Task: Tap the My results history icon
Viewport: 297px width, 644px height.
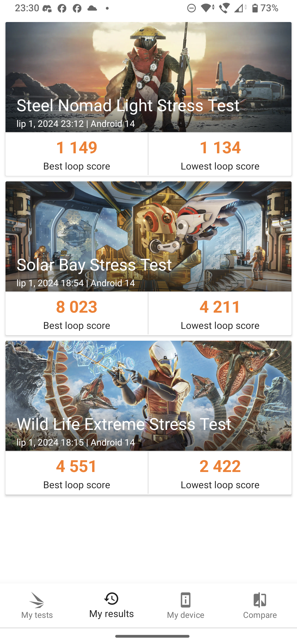Action: click(111, 599)
